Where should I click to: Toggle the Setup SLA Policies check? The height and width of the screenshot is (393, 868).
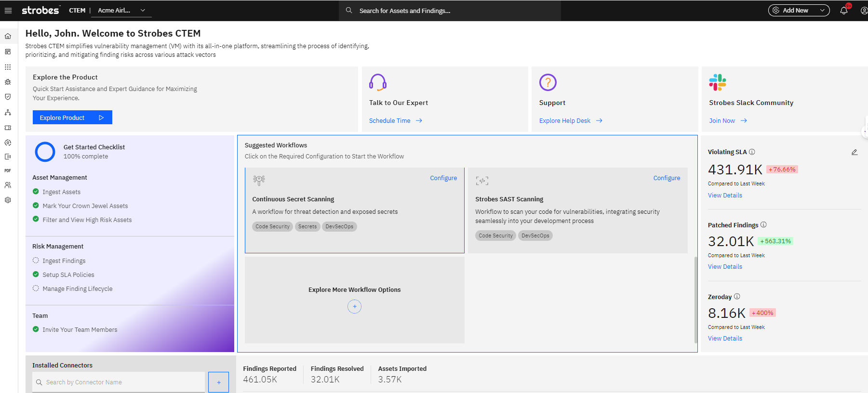pos(36,274)
